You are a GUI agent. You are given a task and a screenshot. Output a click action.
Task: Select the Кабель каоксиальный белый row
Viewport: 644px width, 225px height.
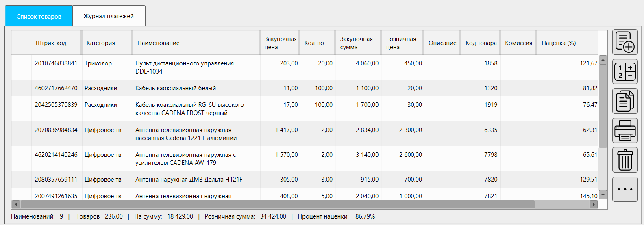coord(176,88)
